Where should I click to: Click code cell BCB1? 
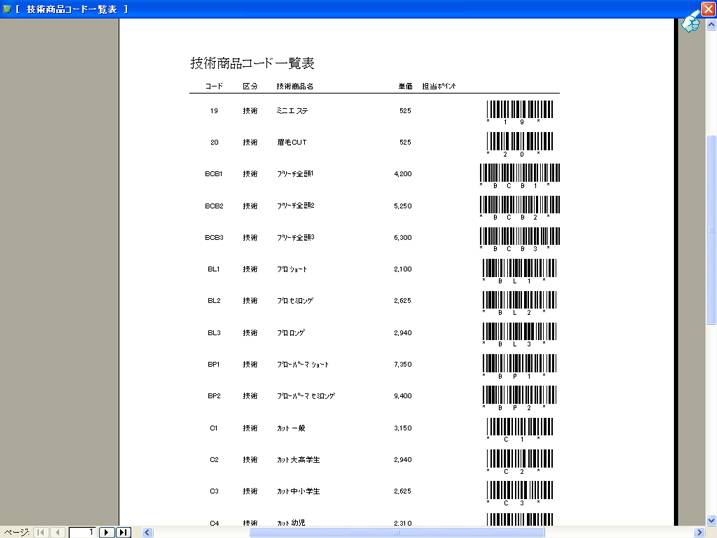(x=214, y=174)
